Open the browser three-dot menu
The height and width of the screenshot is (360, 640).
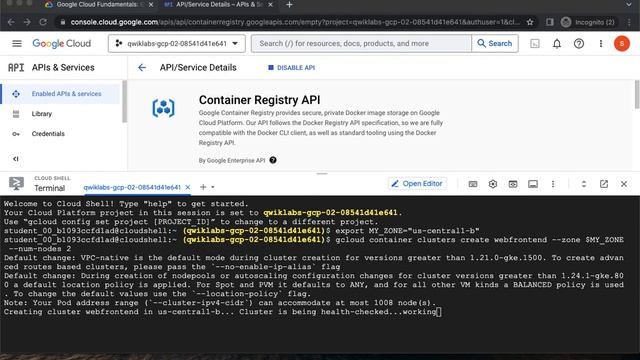click(629, 22)
